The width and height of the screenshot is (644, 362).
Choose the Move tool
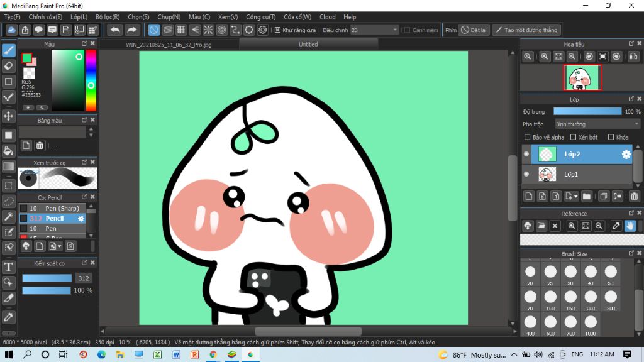9,116
